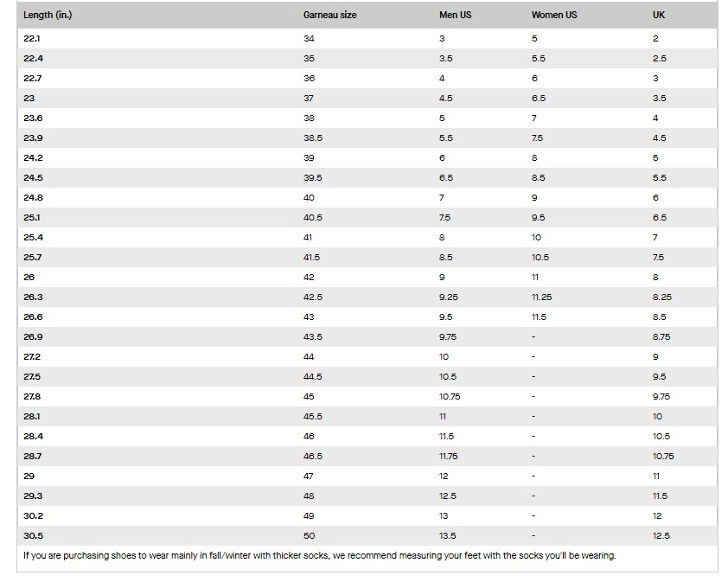Click the UK 10.75 cell
This screenshot has height=582, width=728.
coord(663,457)
